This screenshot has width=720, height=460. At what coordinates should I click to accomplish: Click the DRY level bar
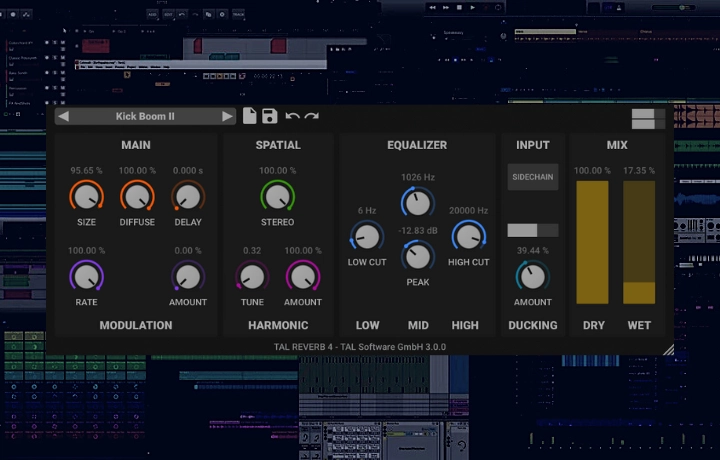592,242
